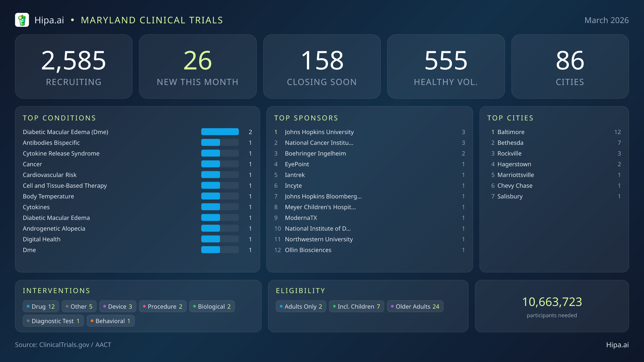
Task: Expand the Johns Hopkins Bloomberg sponsor name
Action: point(323,196)
